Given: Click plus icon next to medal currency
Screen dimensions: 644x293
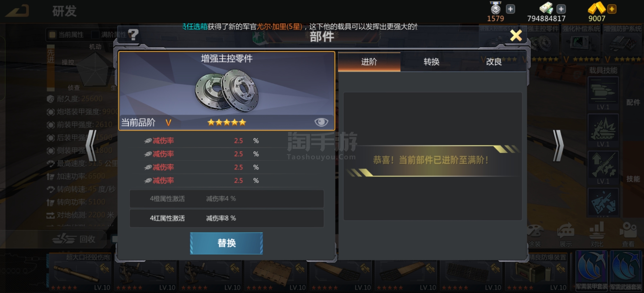Looking at the screenshot, I should click(510, 9).
